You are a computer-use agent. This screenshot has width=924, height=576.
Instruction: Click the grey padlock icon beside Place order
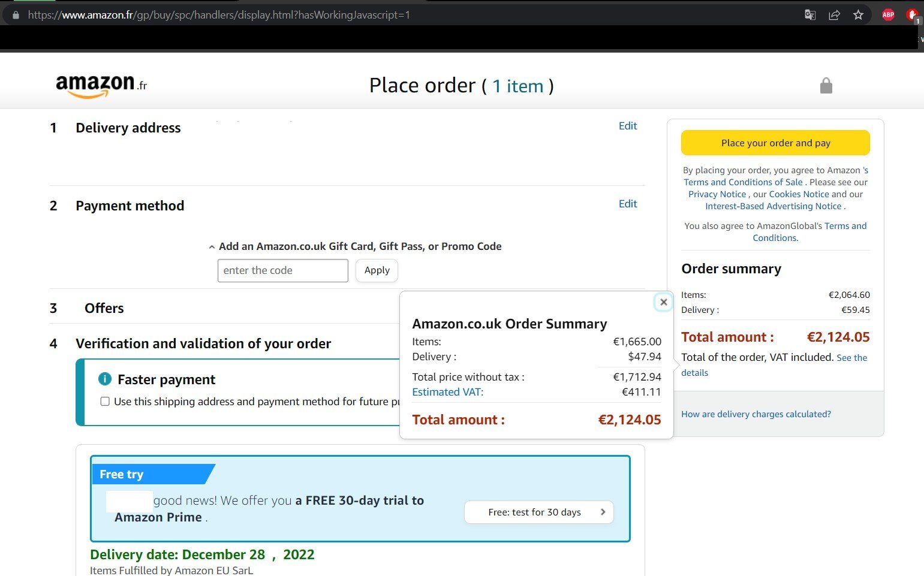click(826, 86)
